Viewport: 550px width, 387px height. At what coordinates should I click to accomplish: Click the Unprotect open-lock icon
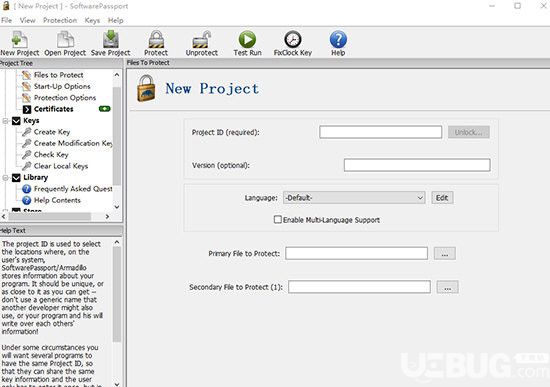coord(202,39)
